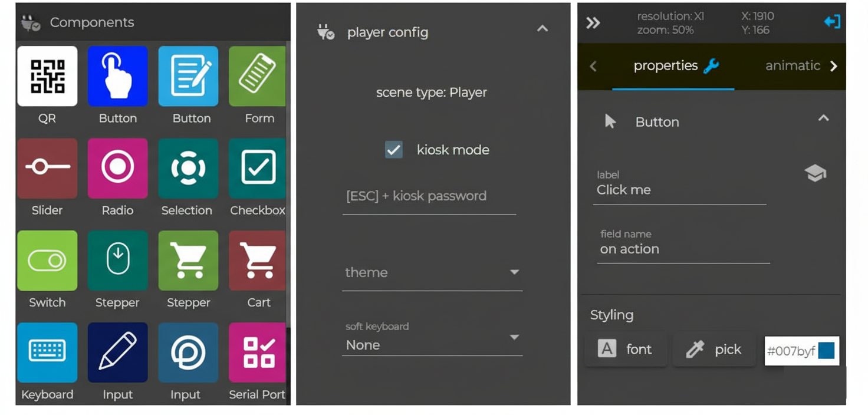The height and width of the screenshot is (415, 868).
Task: Click the resolution: X1 readout
Action: pyautogui.click(x=670, y=17)
